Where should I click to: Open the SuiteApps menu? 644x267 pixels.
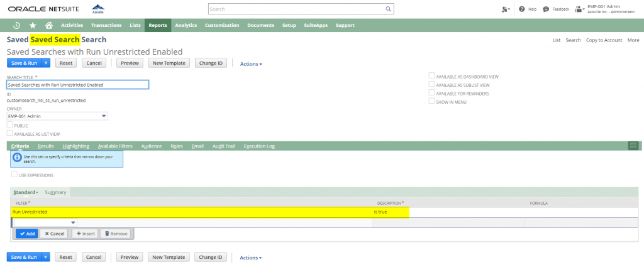316,25
